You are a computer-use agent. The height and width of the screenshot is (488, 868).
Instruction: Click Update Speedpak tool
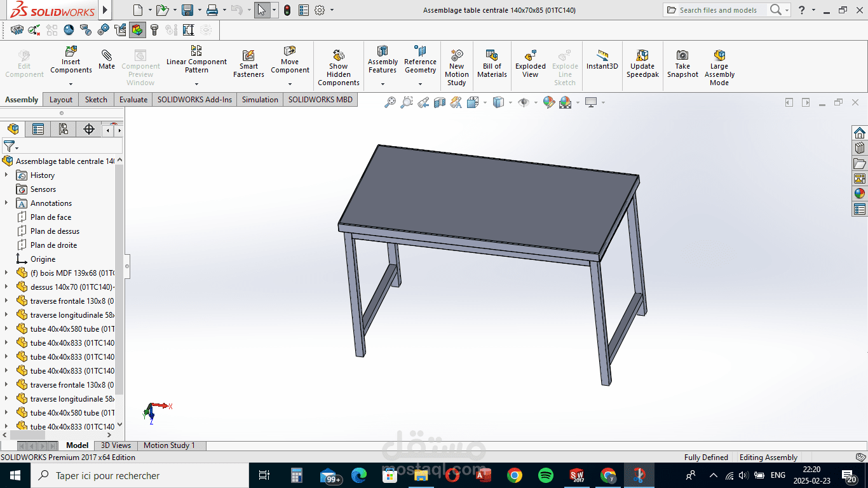pos(642,63)
